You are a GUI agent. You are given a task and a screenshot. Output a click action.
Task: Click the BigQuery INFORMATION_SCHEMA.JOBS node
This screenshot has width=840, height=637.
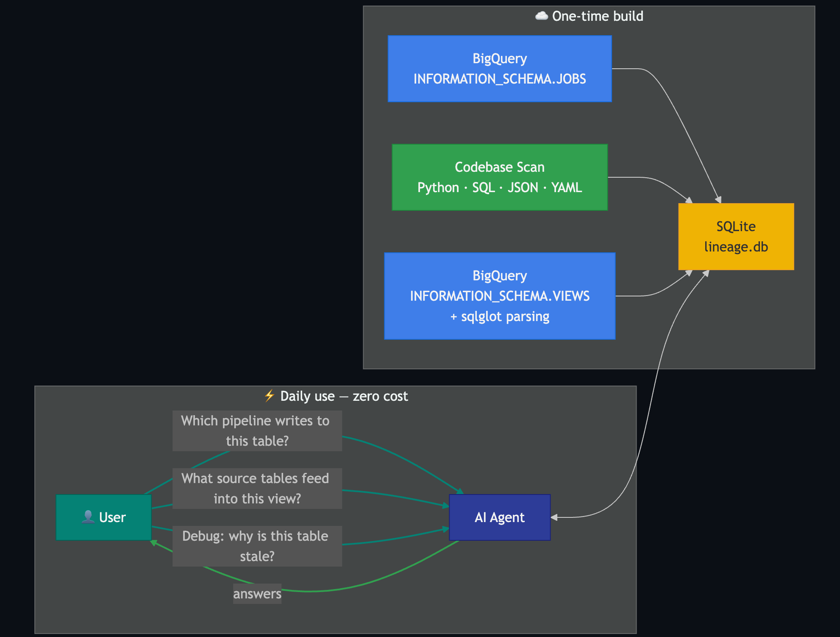[500, 69]
